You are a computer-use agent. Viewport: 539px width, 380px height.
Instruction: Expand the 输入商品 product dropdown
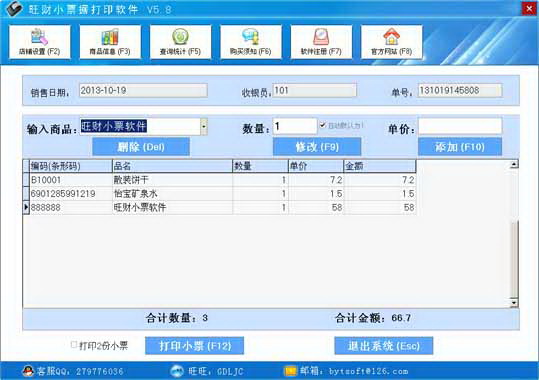204,127
